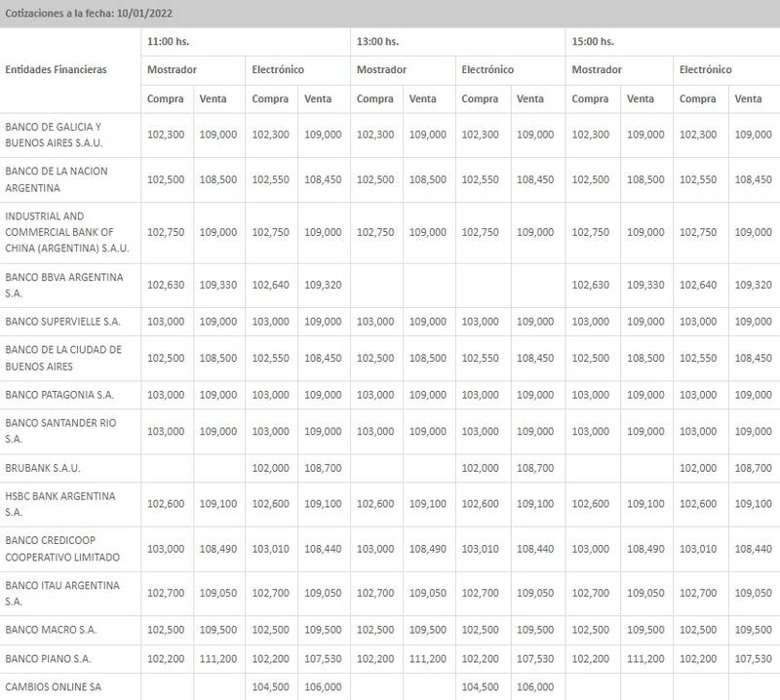The height and width of the screenshot is (700, 780).
Task: Click 'Mostrador' header under 11:00 hs.
Action: pyautogui.click(x=173, y=70)
